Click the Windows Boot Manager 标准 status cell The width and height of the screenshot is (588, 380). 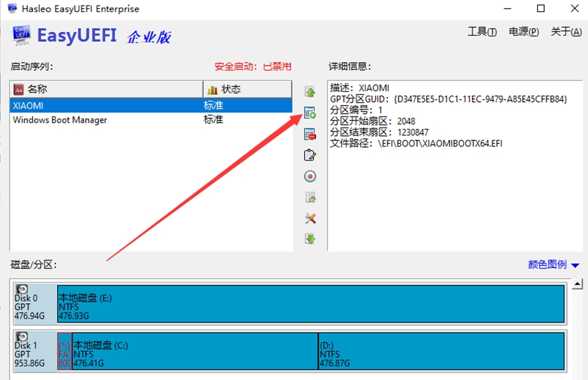213,120
